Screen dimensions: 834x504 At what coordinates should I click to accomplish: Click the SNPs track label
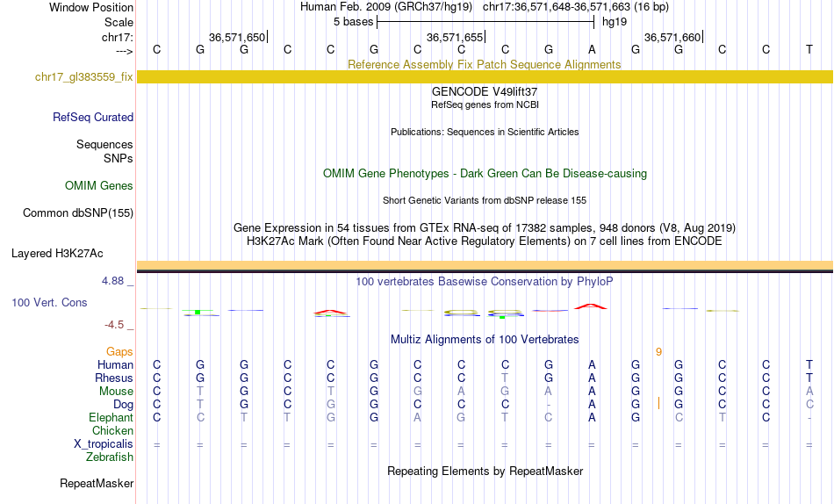click(119, 159)
